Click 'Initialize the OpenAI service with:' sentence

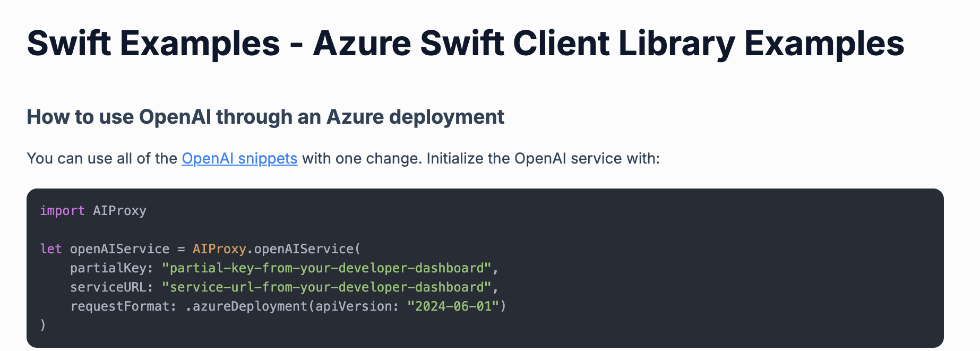coord(543,158)
